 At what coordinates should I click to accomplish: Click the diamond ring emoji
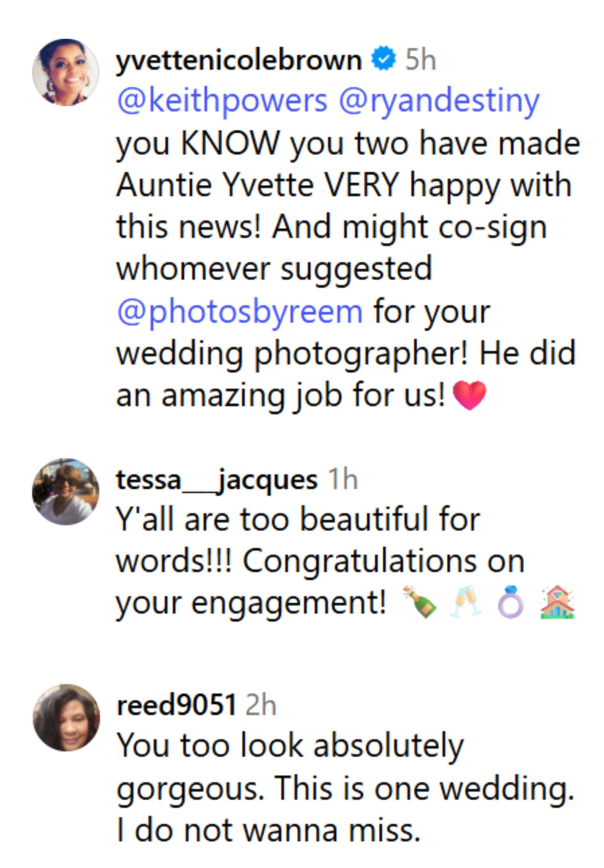[511, 602]
